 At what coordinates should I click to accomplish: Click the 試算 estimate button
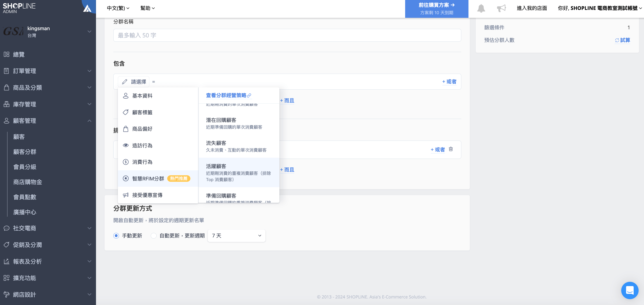[x=623, y=40]
